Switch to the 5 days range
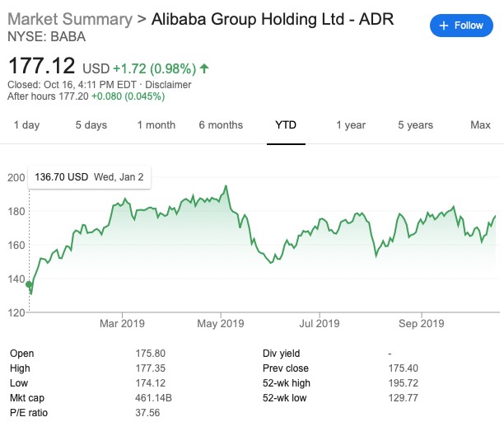Viewport: 504px width, 436px height. coord(91,125)
